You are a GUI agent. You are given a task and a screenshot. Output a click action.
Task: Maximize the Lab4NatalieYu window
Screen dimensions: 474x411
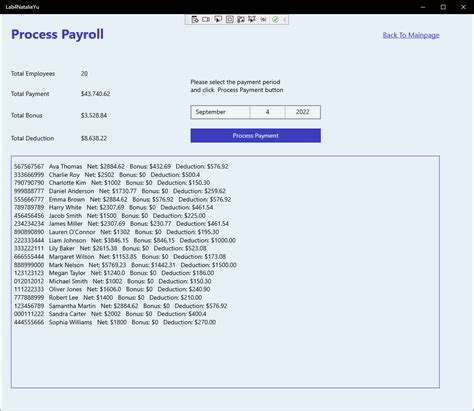443,7
